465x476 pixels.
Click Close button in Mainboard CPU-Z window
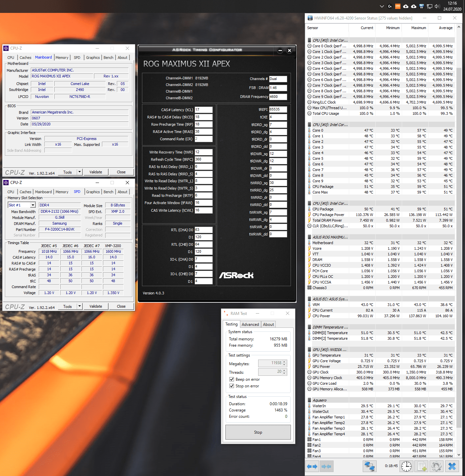pyautogui.click(x=121, y=172)
